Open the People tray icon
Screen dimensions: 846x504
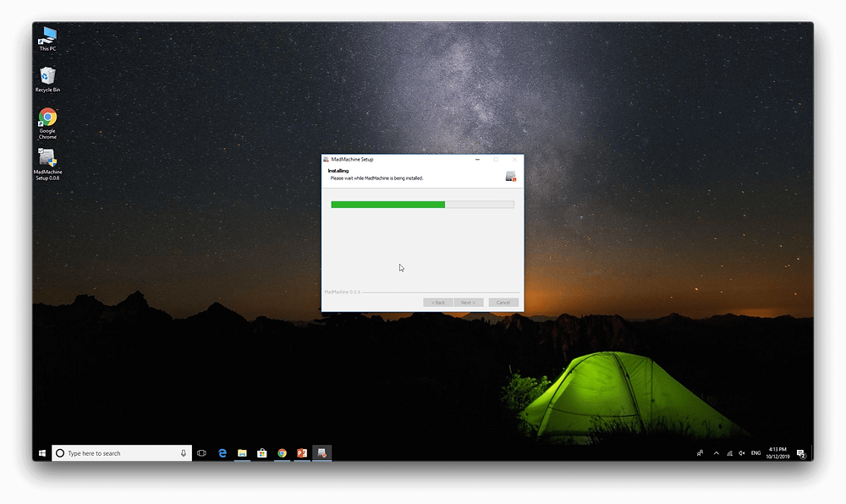click(x=700, y=453)
